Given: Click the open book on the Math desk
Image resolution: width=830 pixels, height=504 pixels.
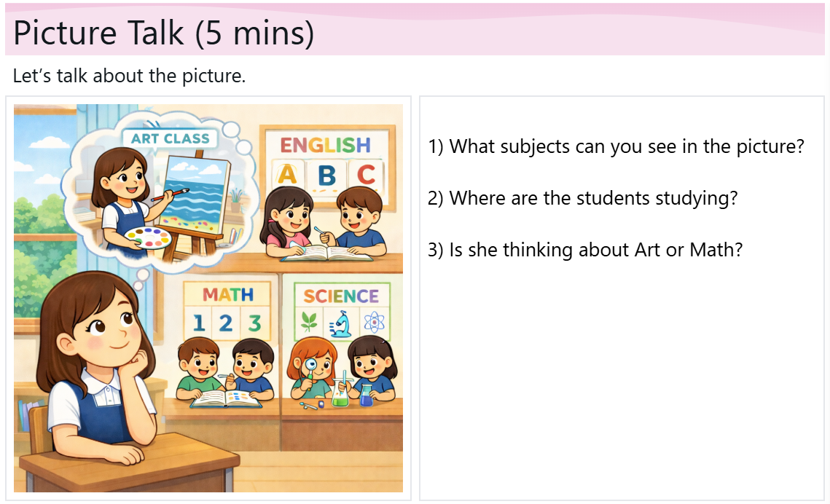Looking at the screenshot, I should click(225, 398).
